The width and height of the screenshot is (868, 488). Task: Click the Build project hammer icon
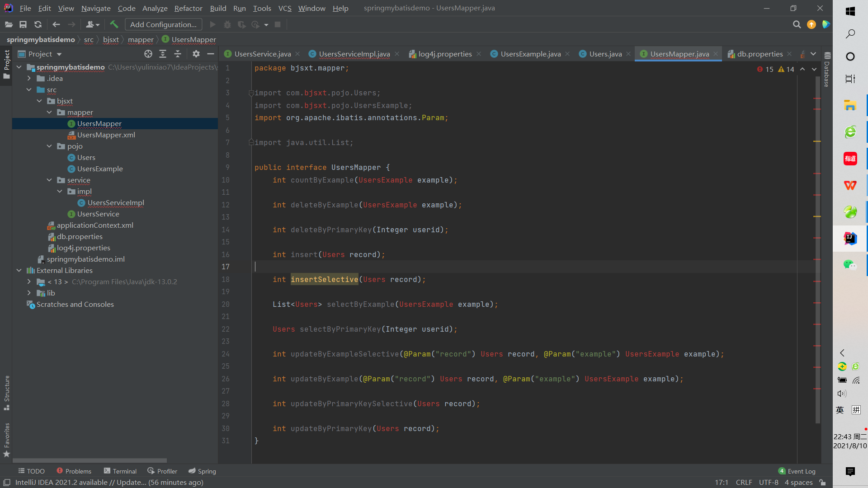114,24
